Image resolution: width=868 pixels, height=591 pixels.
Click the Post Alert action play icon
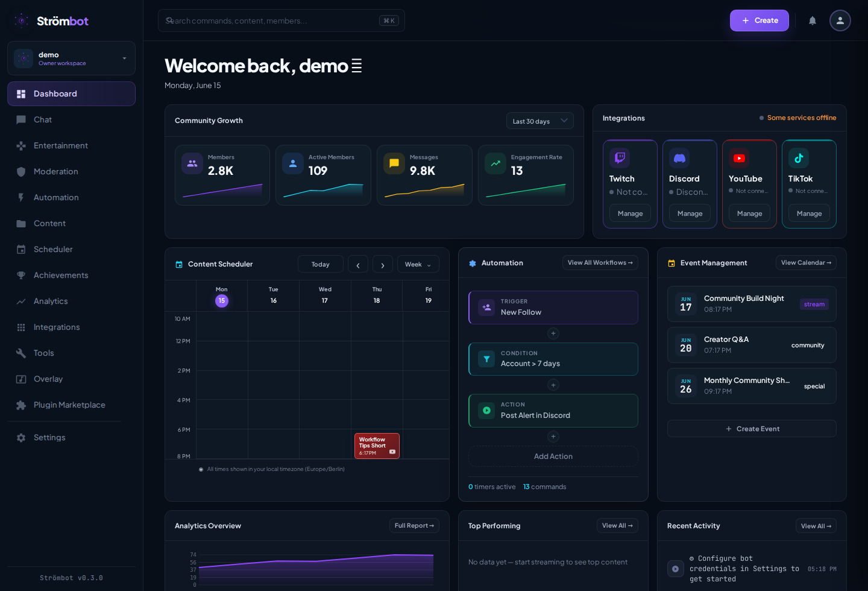coord(486,411)
